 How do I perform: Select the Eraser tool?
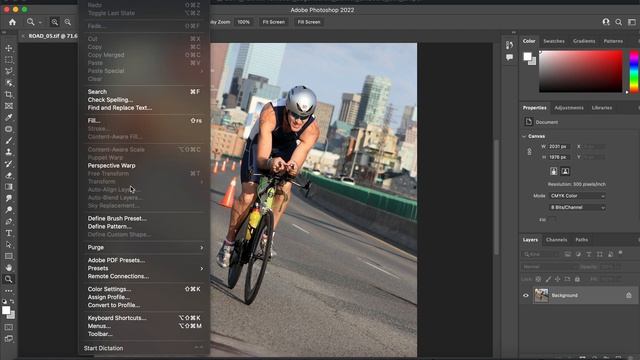point(9,175)
